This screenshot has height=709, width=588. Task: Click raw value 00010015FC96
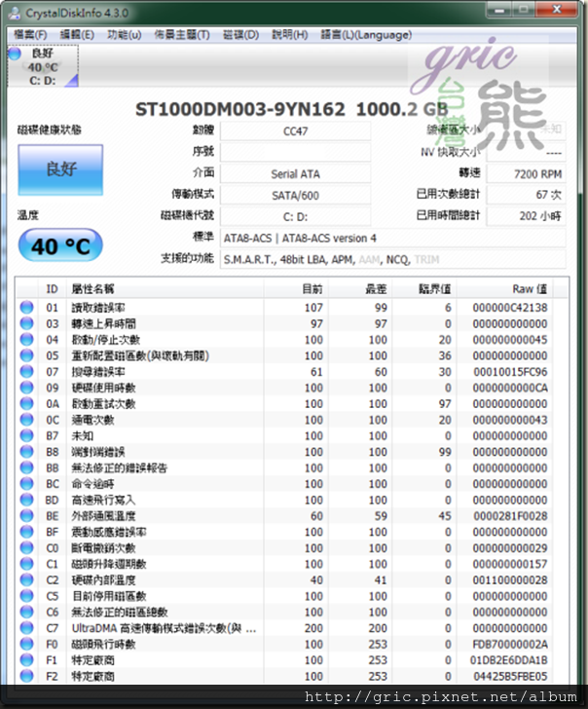click(510, 372)
